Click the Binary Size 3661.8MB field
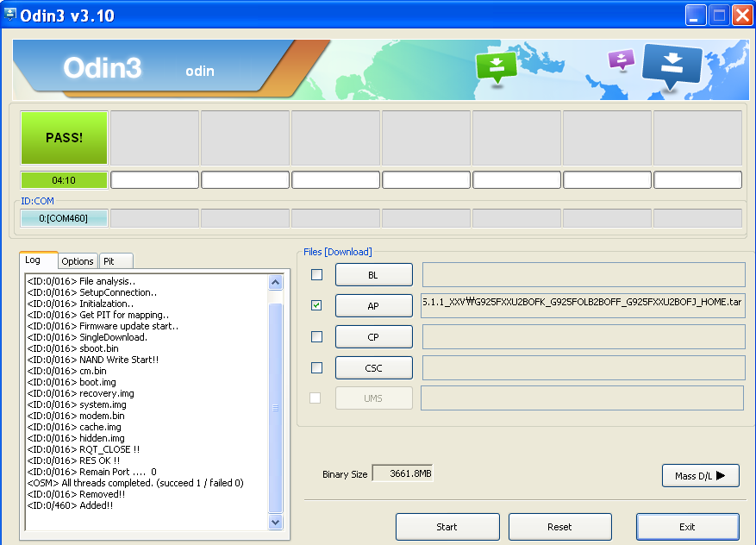 403,473
